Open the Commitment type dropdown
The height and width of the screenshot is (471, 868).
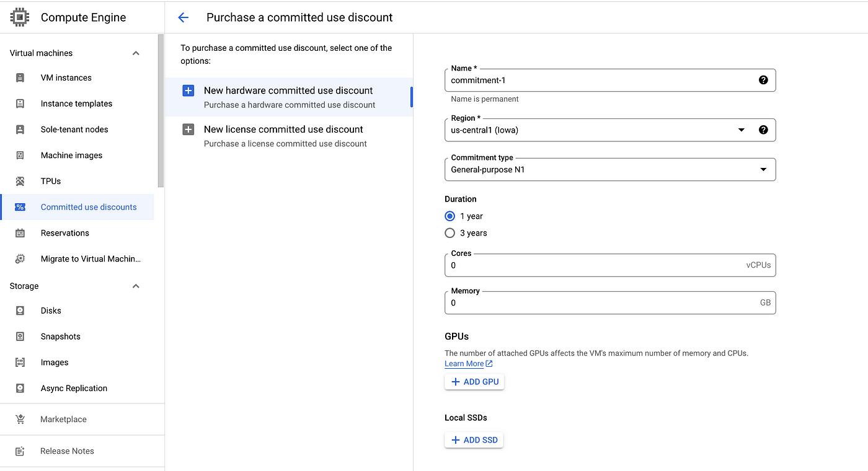click(610, 170)
